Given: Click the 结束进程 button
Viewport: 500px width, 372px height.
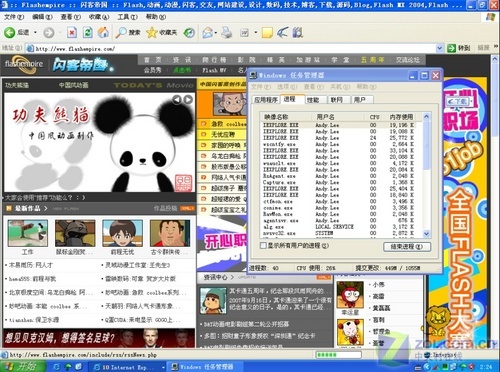Looking at the screenshot, I should pos(407,247).
